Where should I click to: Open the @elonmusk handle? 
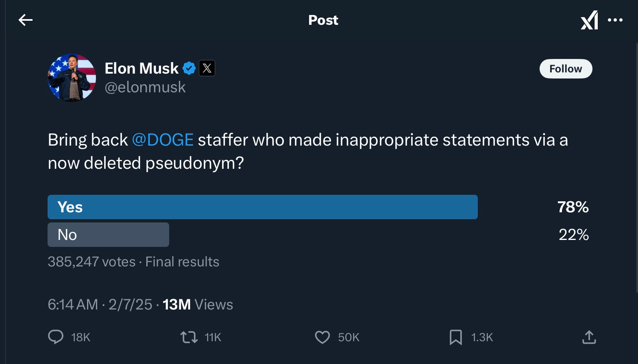[145, 87]
